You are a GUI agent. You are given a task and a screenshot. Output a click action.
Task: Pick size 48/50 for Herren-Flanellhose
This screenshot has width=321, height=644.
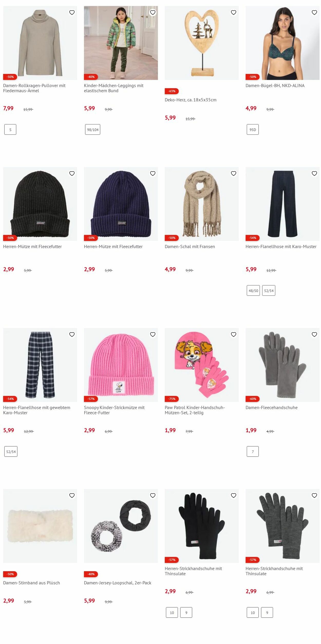[253, 291]
